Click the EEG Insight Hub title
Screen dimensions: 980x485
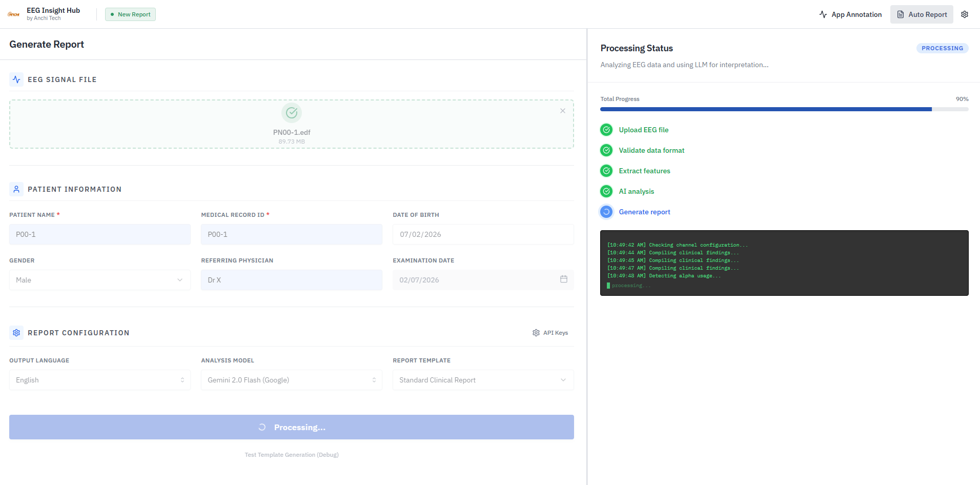pos(53,10)
